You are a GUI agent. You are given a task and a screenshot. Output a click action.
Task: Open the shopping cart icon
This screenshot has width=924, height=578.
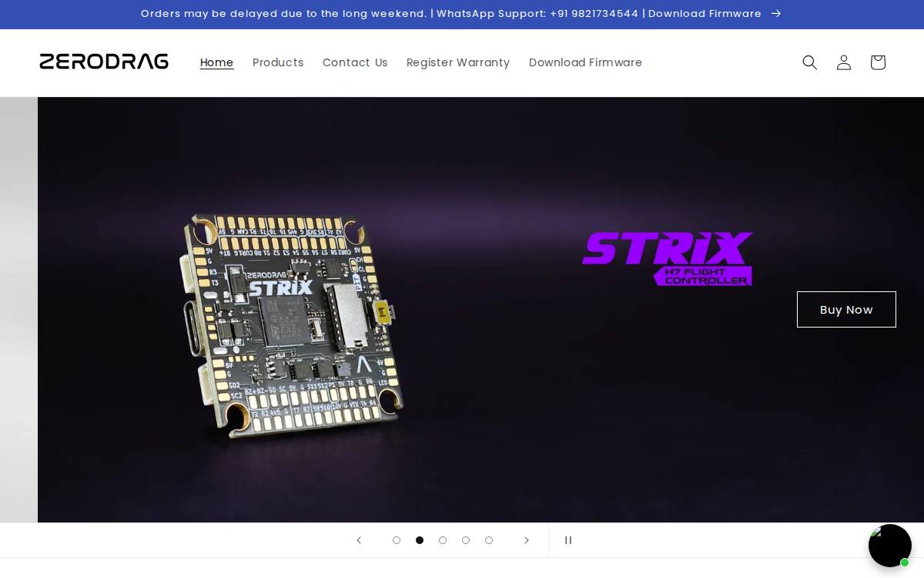pyautogui.click(x=878, y=62)
